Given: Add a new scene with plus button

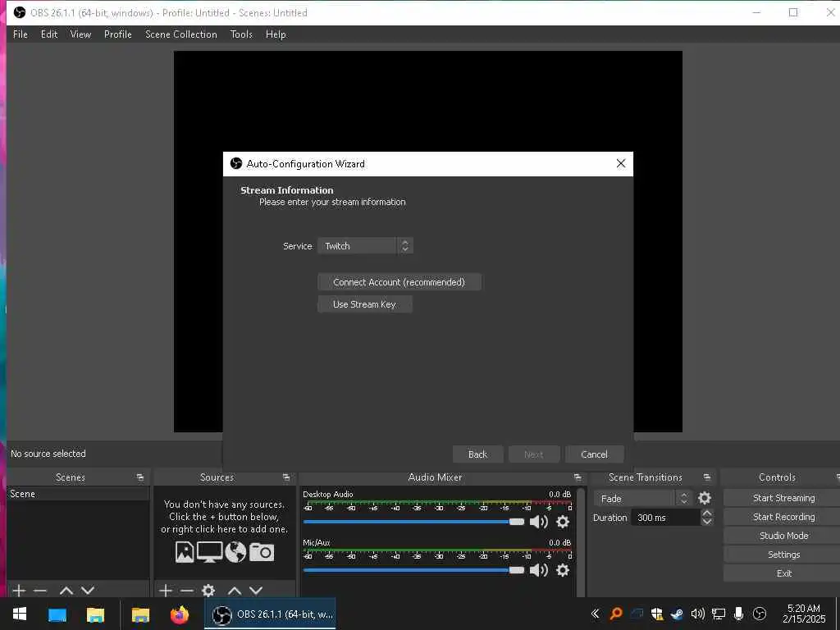Looking at the screenshot, I should click(19, 591).
